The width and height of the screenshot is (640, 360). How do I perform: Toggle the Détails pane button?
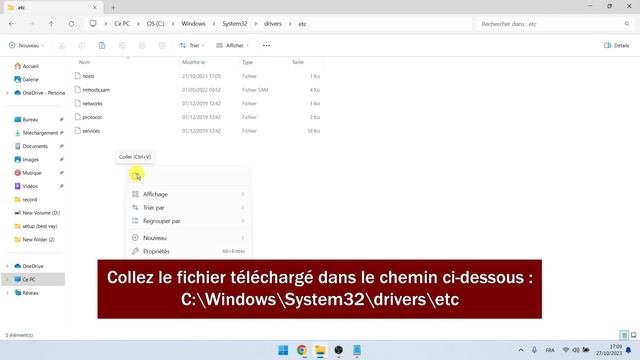tap(617, 45)
